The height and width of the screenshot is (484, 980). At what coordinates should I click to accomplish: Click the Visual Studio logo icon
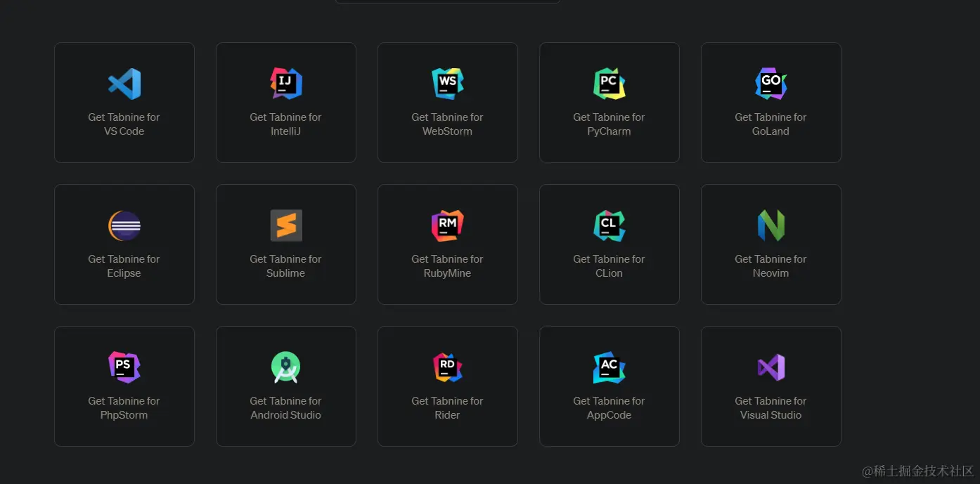pyautogui.click(x=771, y=367)
